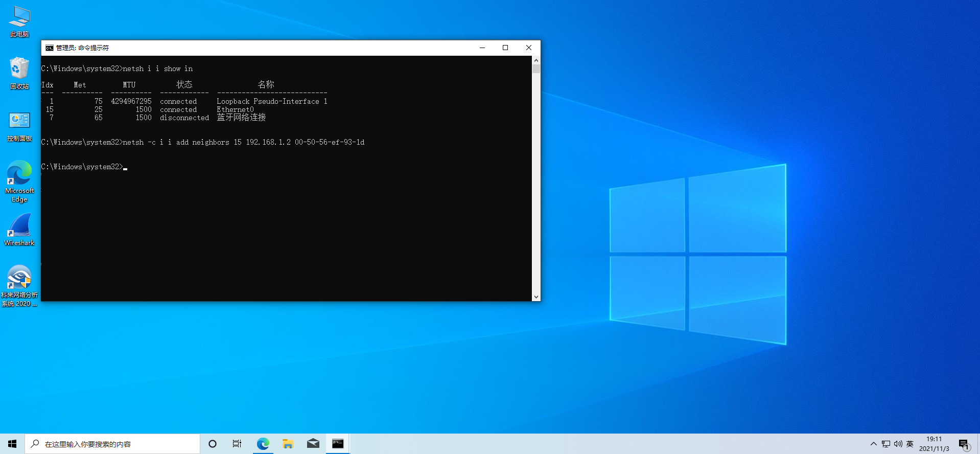The width and height of the screenshot is (980, 454).
Task: Click the 'Idx' column header
Action: 48,85
